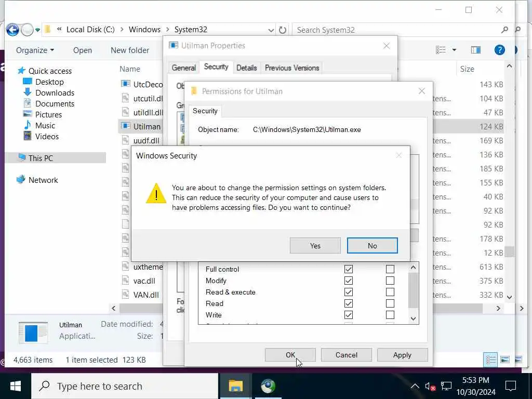Click the large icons view in status bar
Viewport: 532px width, 399px height.
505,360
